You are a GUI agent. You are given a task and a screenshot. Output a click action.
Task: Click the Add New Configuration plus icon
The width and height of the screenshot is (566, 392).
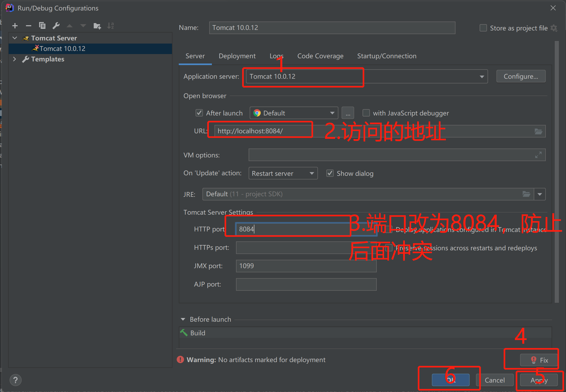15,26
